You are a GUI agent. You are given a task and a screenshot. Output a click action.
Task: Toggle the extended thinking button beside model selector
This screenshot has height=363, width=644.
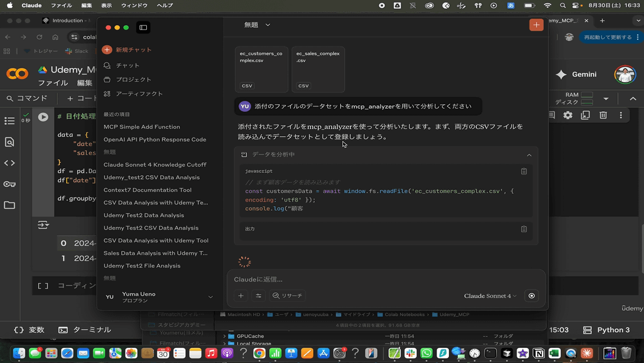tap(531, 296)
